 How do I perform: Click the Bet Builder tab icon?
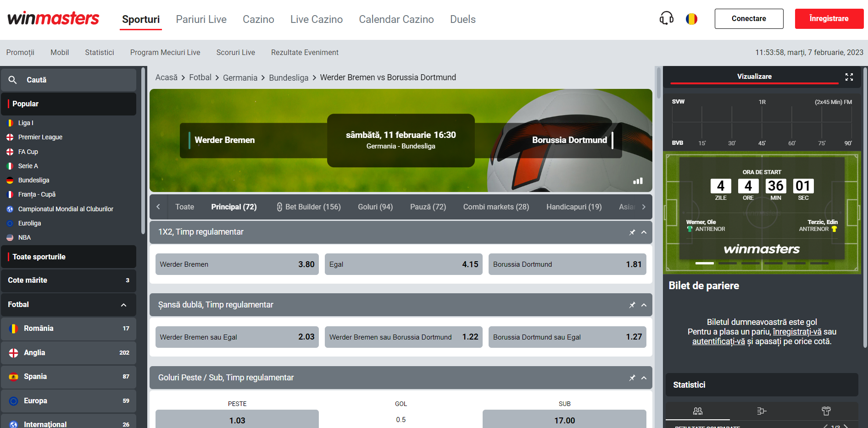click(279, 207)
